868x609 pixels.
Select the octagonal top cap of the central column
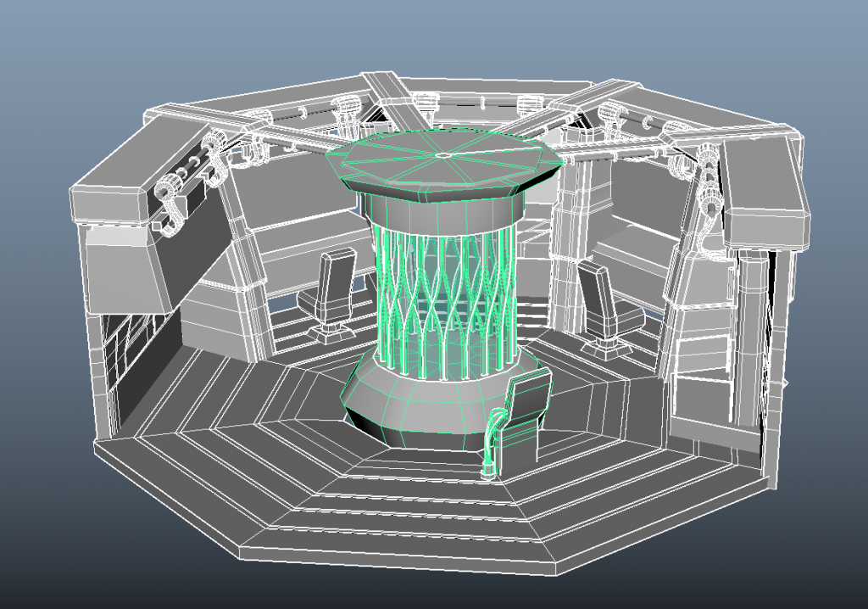445,164
